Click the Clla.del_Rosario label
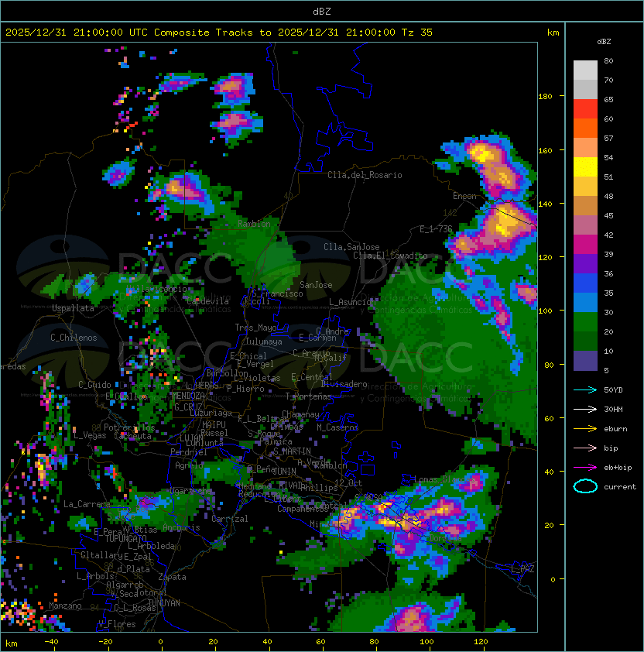The image size is (644, 652). point(365,175)
